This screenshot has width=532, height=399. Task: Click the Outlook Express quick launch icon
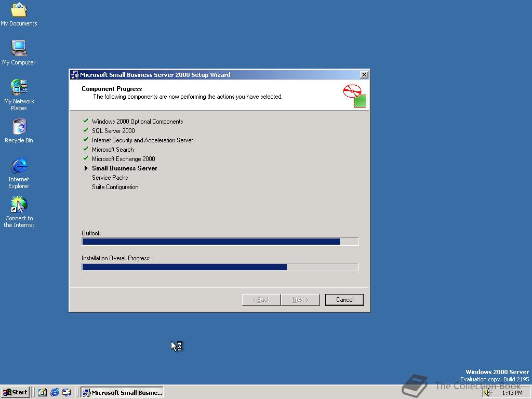pyautogui.click(x=66, y=393)
